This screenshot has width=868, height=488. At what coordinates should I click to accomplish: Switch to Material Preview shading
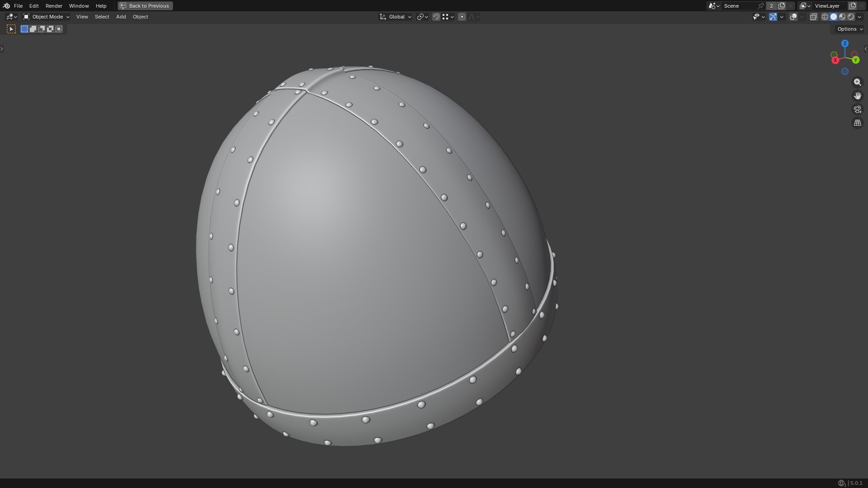click(x=842, y=17)
